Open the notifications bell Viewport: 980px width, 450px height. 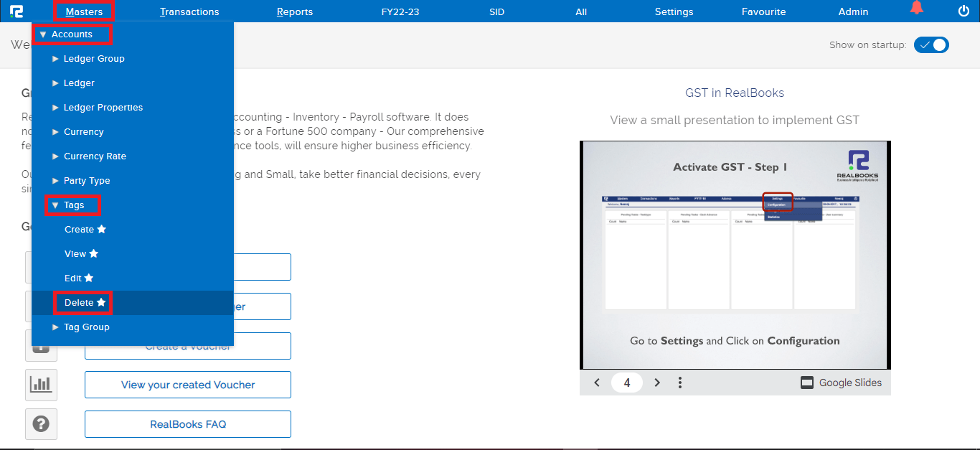pos(916,8)
